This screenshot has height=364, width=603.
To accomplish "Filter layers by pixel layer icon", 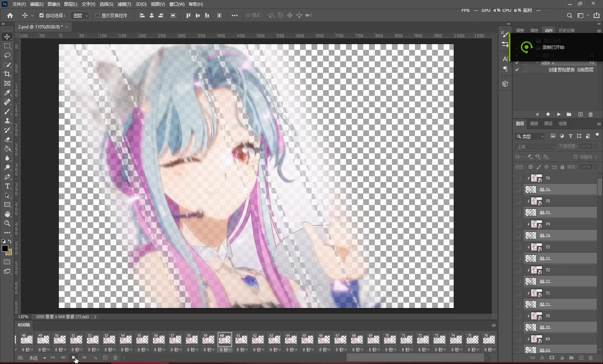I will [553, 136].
